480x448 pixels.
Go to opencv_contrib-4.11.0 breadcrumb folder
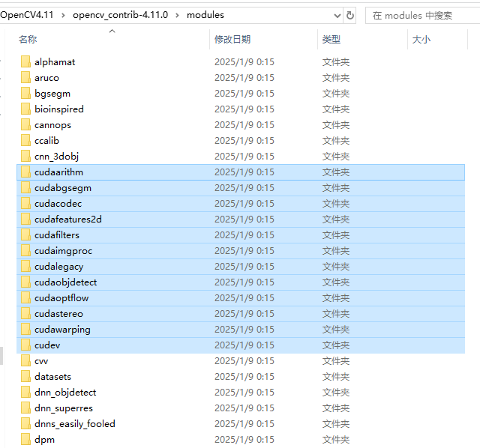tap(120, 15)
